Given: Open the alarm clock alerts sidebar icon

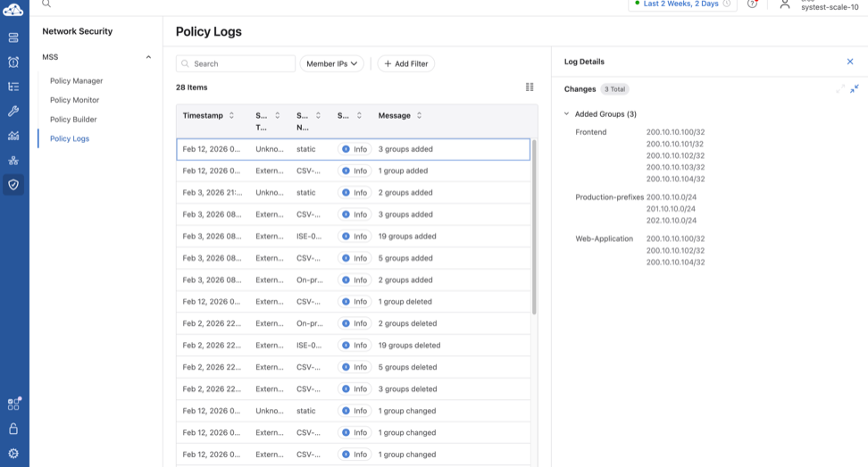Looking at the screenshot, I should (13, 62).
